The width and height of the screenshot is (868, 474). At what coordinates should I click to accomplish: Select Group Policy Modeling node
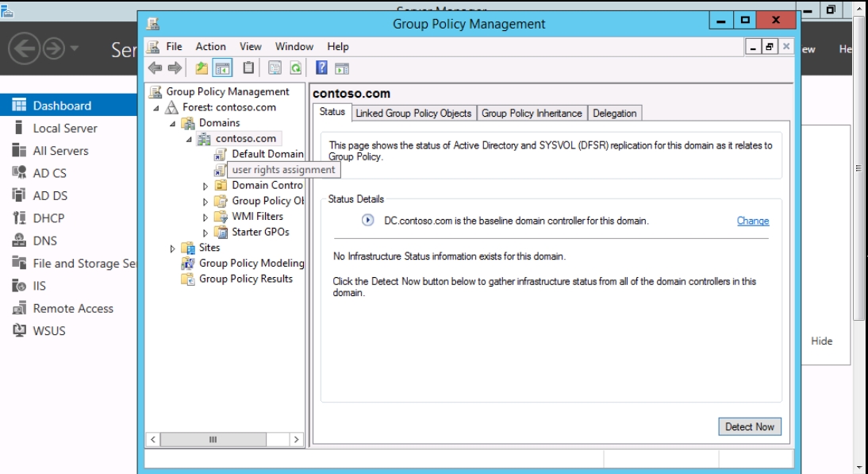coord(251,263)
